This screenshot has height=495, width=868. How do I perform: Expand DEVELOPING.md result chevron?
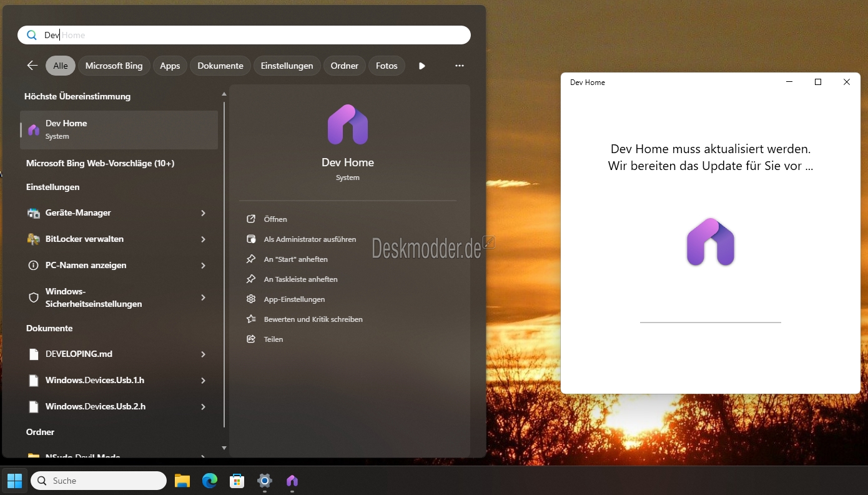coord(203,354)
